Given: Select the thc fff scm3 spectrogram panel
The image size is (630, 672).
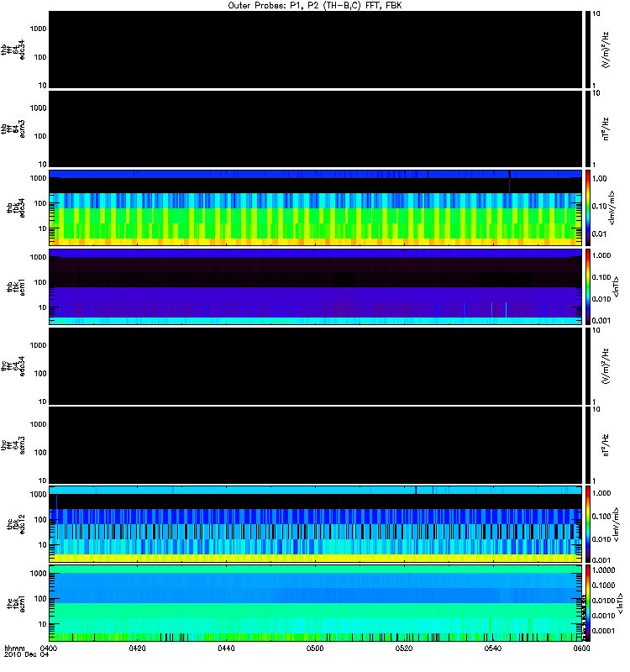Looking at the screenshot, I should pos(315,445).
